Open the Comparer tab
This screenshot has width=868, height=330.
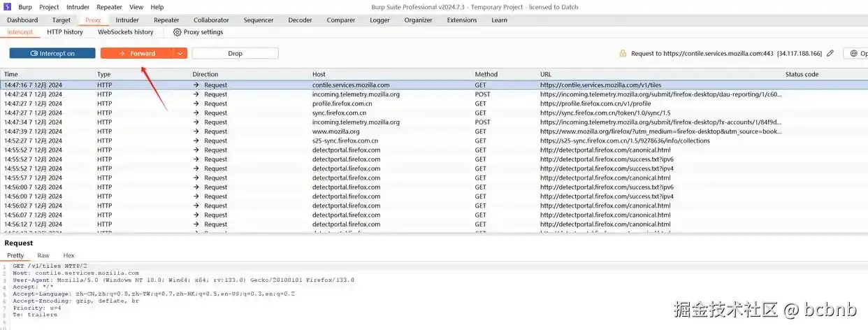pyautogui.click(x=341, y=20)
